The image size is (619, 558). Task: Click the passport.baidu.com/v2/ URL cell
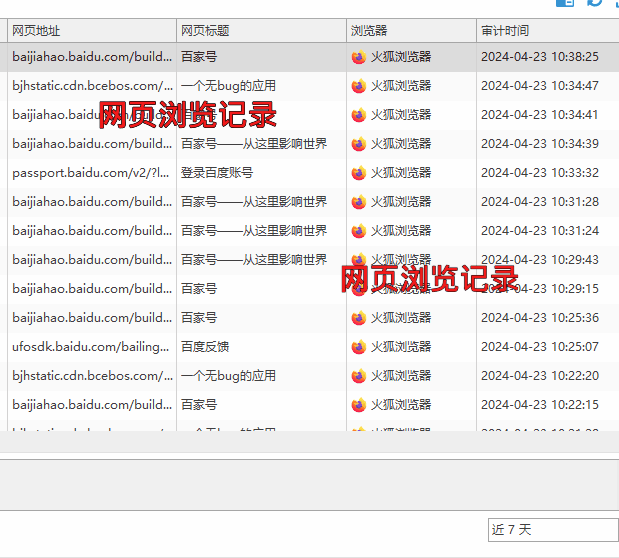click(91, 173)
